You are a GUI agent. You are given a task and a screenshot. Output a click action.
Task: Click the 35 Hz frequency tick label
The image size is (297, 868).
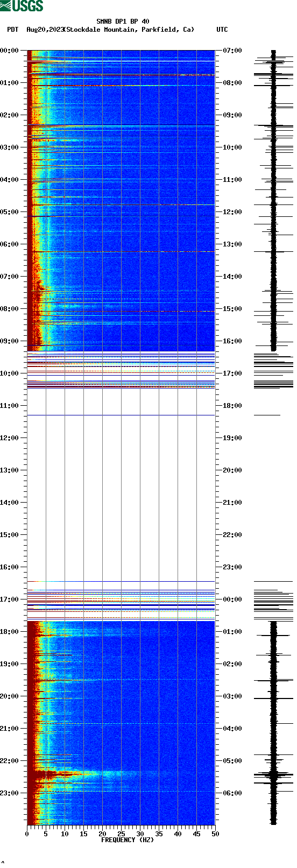click(x=159, y=834)
